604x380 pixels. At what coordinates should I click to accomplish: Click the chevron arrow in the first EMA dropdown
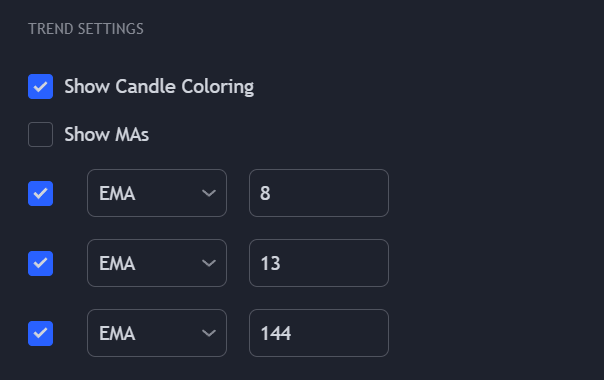click(x=209, y=193)
